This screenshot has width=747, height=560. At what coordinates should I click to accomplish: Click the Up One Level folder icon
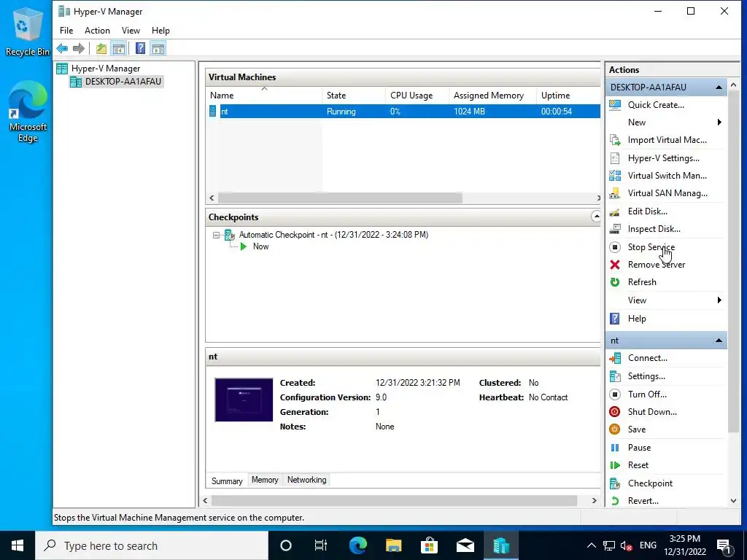click(101, 48)
